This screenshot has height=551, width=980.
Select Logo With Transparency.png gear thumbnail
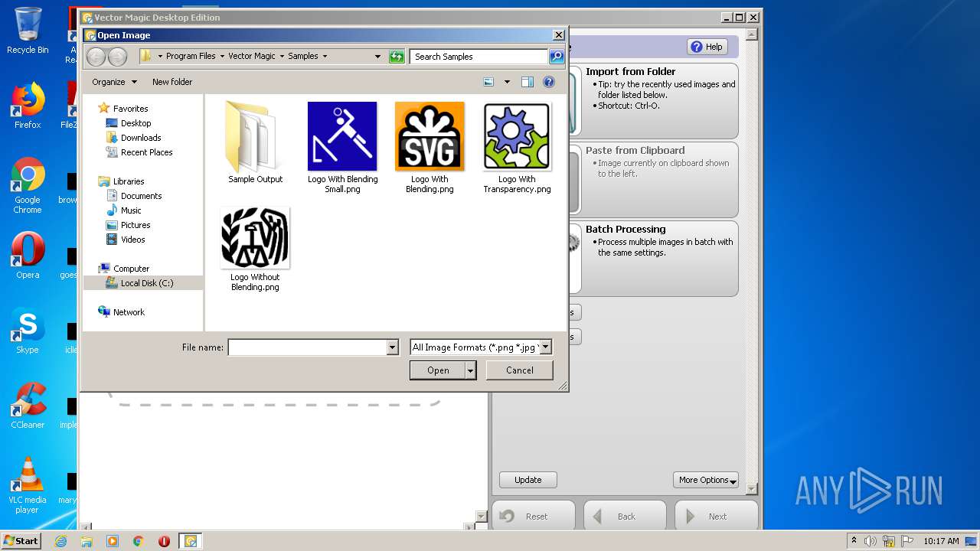[x=517, y=136]
